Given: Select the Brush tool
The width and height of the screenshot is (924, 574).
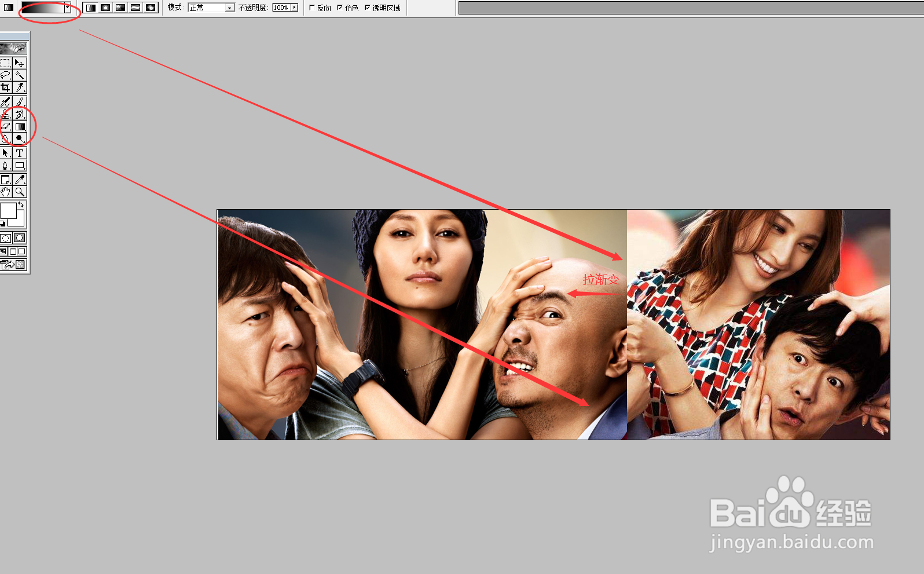Looking at the screenshot, I should 20,102.
